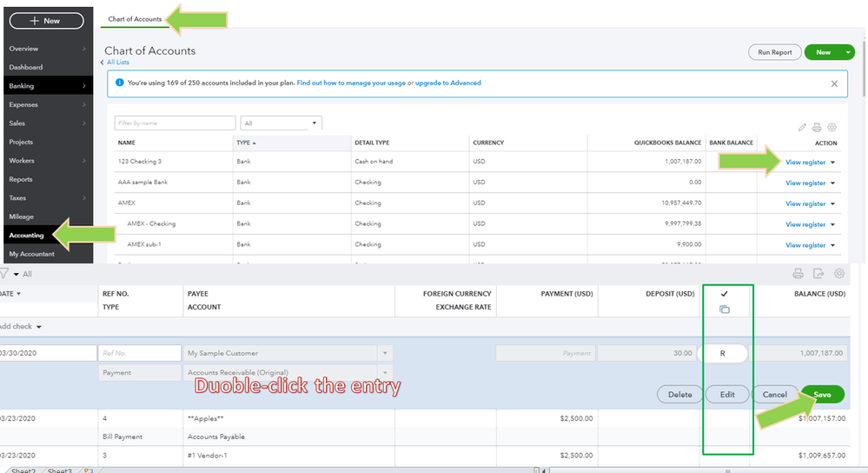
Task: Click the Filter by name field
Action: [175, 123]
